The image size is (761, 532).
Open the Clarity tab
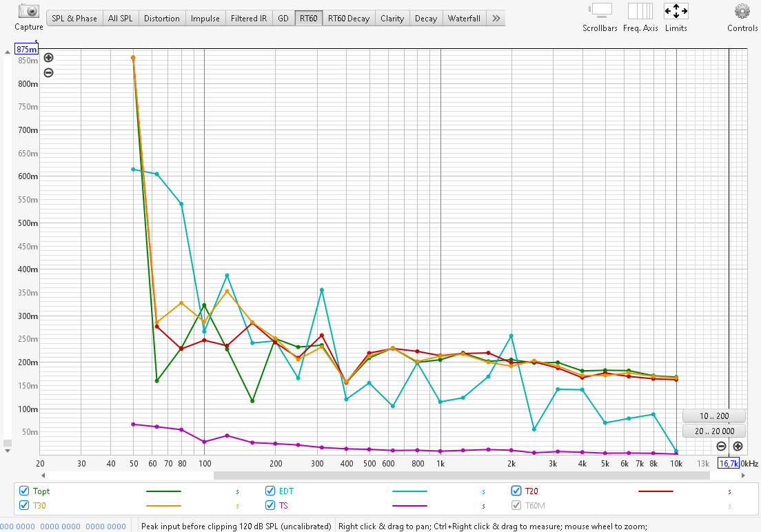[x=392, y=19]
